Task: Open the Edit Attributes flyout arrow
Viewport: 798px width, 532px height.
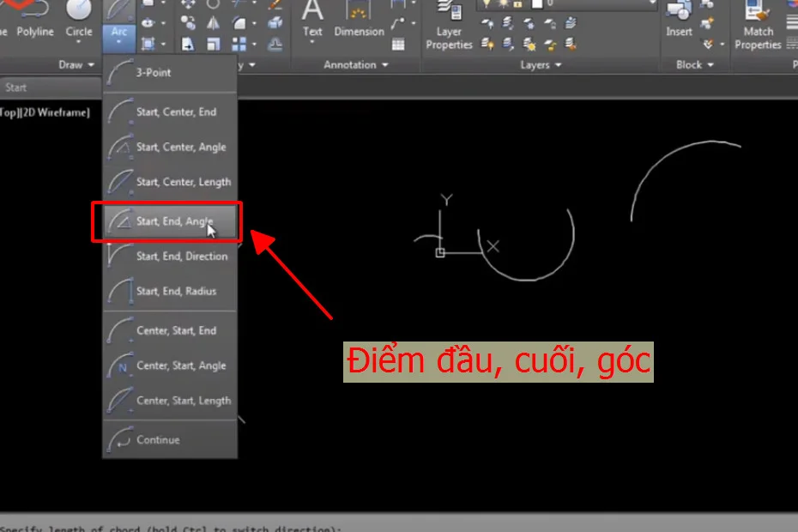Action: (x=722, y=45)
